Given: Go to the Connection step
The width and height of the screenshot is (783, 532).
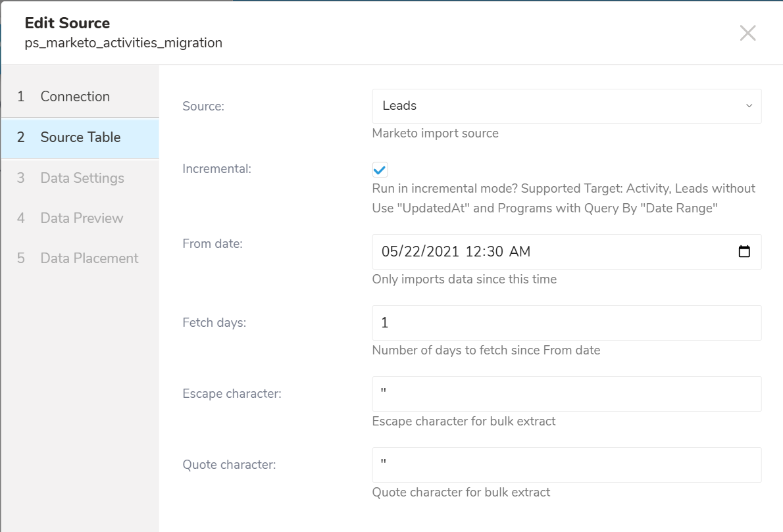Looking at the screenshot, I should 75,97.
